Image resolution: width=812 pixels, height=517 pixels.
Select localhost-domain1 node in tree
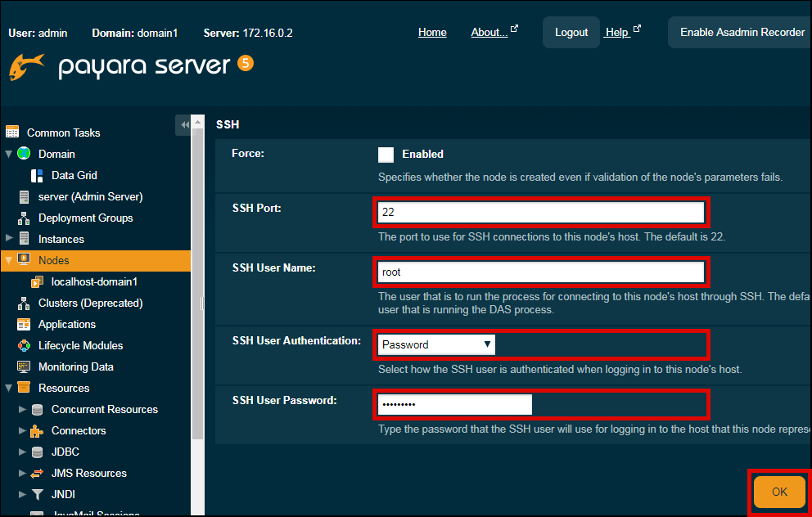[x=94, y=281]
